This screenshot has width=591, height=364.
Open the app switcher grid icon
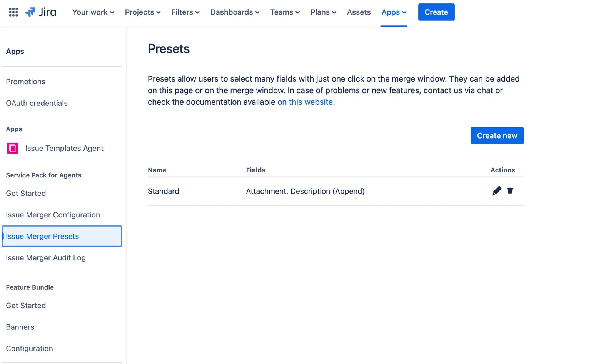(13, 12)
